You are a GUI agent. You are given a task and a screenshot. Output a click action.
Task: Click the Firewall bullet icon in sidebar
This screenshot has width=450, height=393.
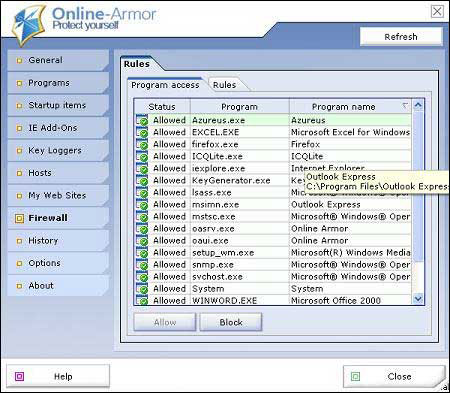click(x=19, y=218)
